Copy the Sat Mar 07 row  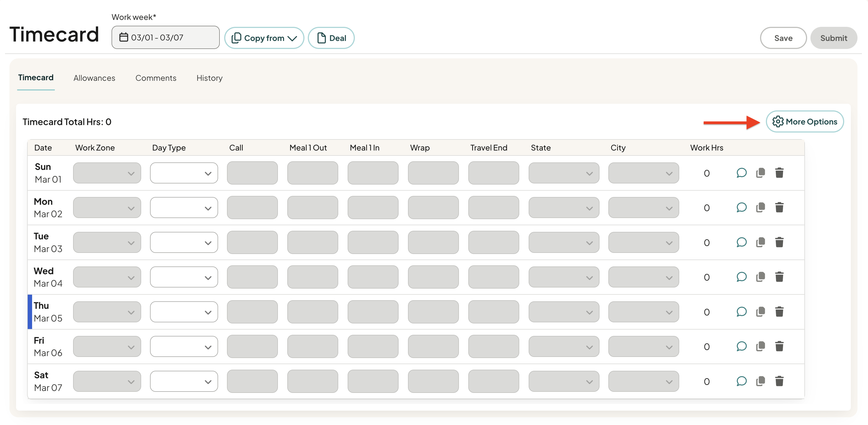(x=761, y=381)
